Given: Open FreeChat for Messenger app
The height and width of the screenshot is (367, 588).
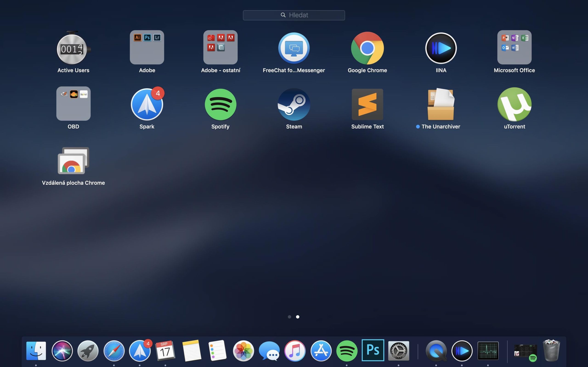Looking at the screenshot, I should click(x=294, y=48).
